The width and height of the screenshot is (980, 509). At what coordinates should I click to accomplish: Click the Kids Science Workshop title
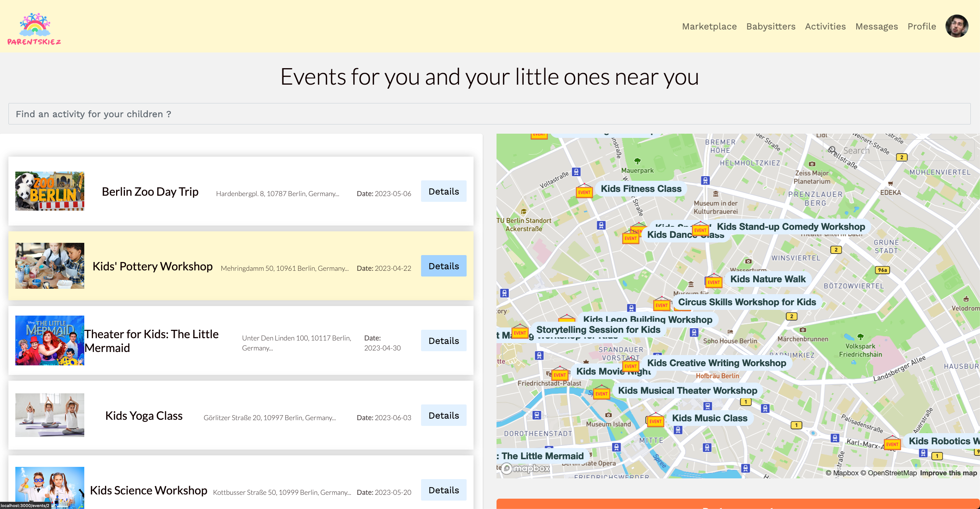pyautogui.click(x=149, y=490)
